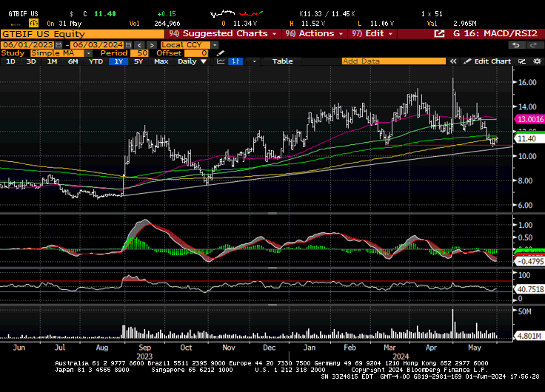
Task: Select the 1D range
Action: (11, 61)
